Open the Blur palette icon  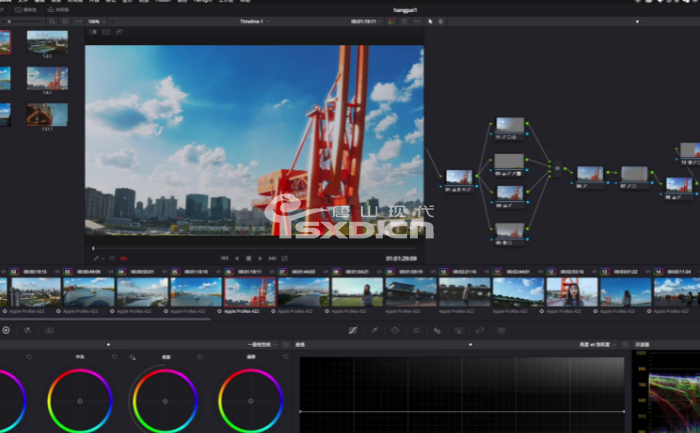438,330
